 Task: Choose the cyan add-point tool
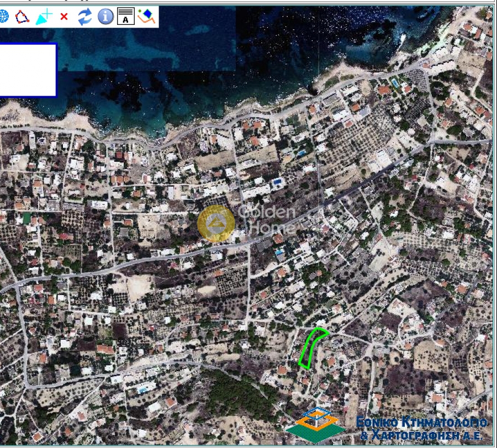(43, 17)
